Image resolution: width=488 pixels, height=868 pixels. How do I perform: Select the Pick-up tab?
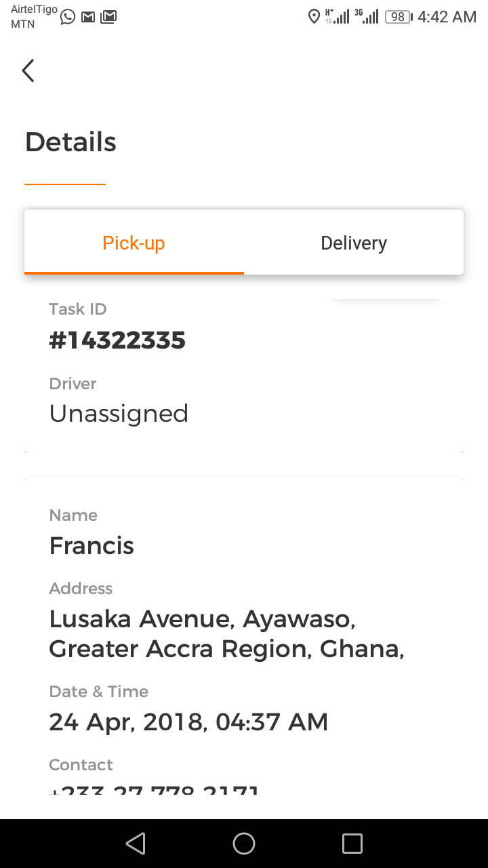[x=134, y=243]
